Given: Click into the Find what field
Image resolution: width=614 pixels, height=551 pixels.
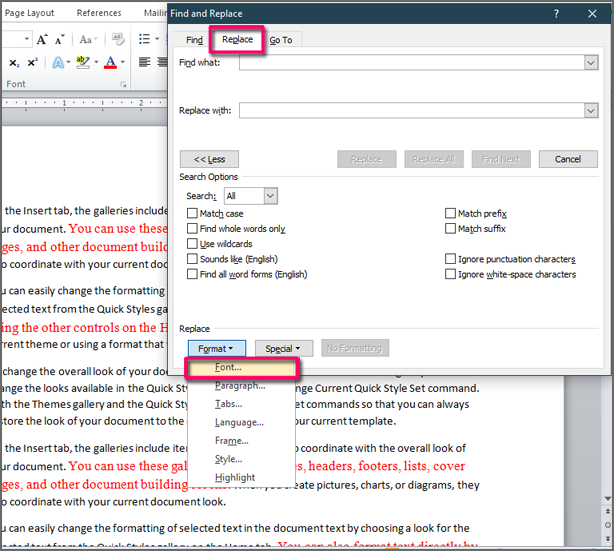Looking at the screenshot, I should [412, 63].
